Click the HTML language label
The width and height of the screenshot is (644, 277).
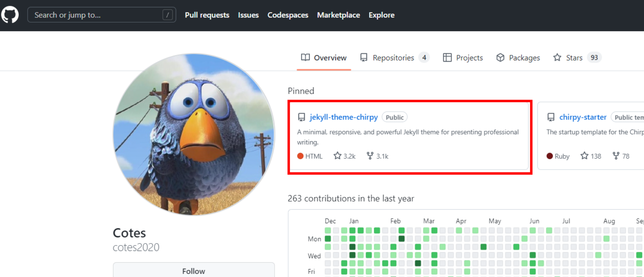[314, 156]
